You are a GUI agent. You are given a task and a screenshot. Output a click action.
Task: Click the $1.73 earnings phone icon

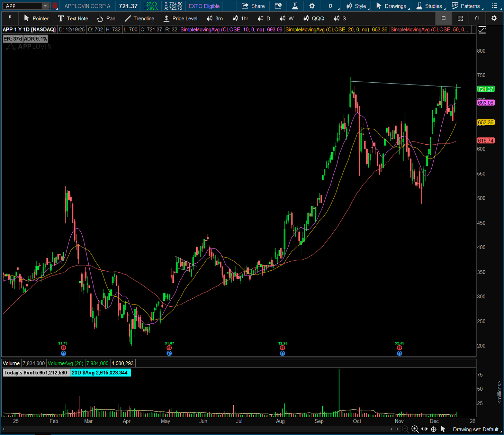click(63, 348)
